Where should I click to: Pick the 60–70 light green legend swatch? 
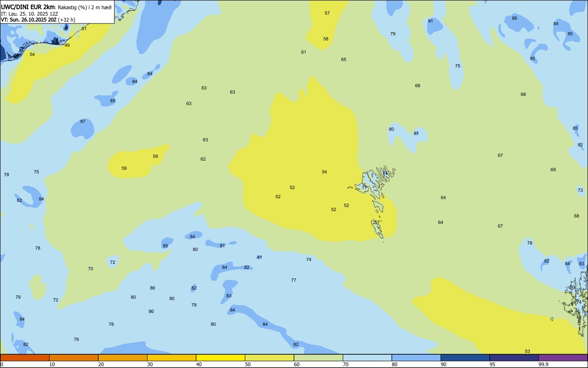318,357
